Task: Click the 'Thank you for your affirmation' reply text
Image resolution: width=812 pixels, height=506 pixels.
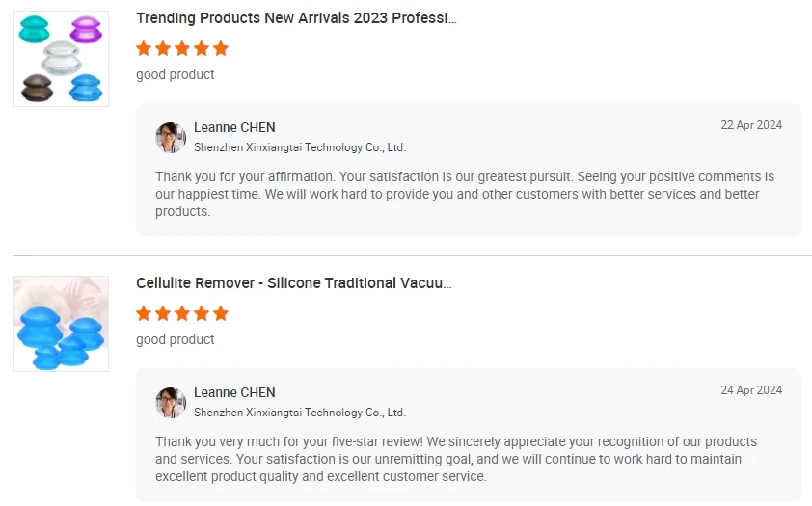Action: coord(464,194)
